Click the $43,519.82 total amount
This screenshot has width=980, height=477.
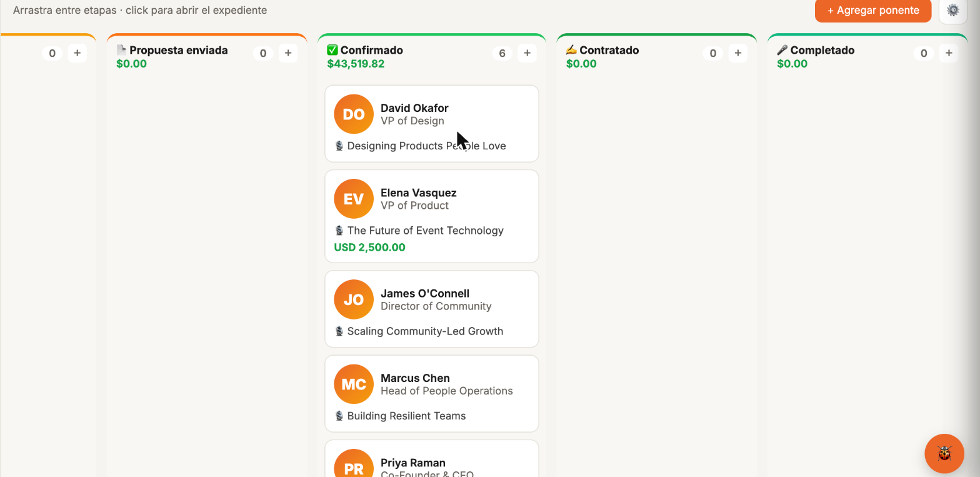(356, 64)
